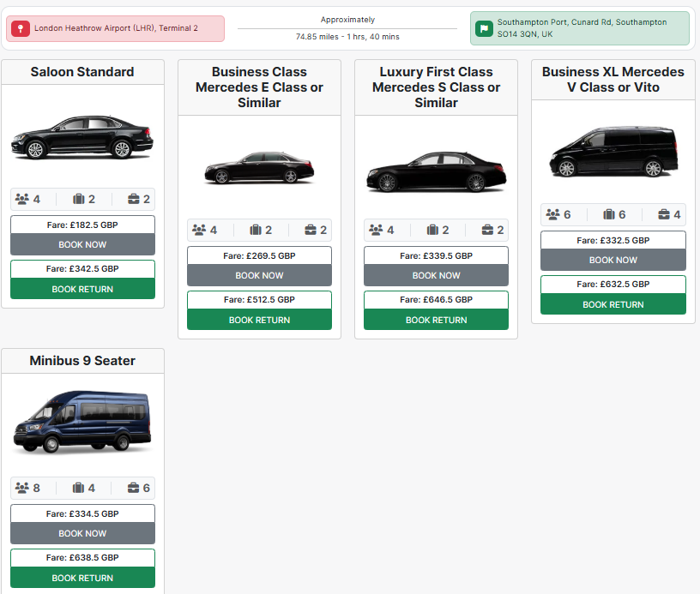Screen dimensions: 700x594
Task: Book Now the Business XL Mercedes V Class
Action: click(612, 260)
